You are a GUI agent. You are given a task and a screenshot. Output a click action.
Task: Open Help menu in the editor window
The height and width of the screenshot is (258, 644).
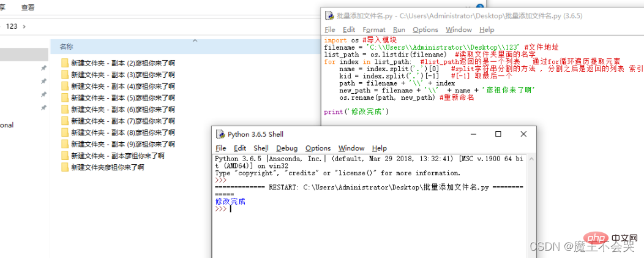pos(486,29)
